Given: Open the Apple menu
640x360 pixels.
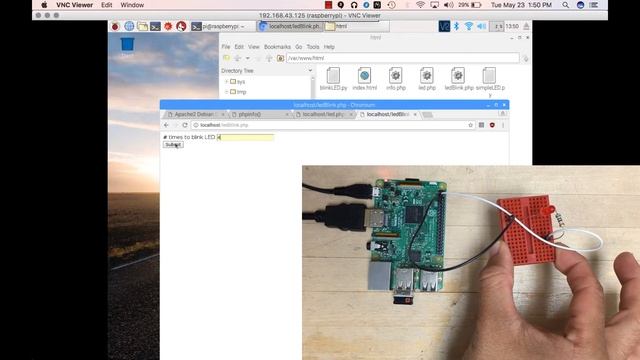Looking at the screenshot, I should [44, 5].
